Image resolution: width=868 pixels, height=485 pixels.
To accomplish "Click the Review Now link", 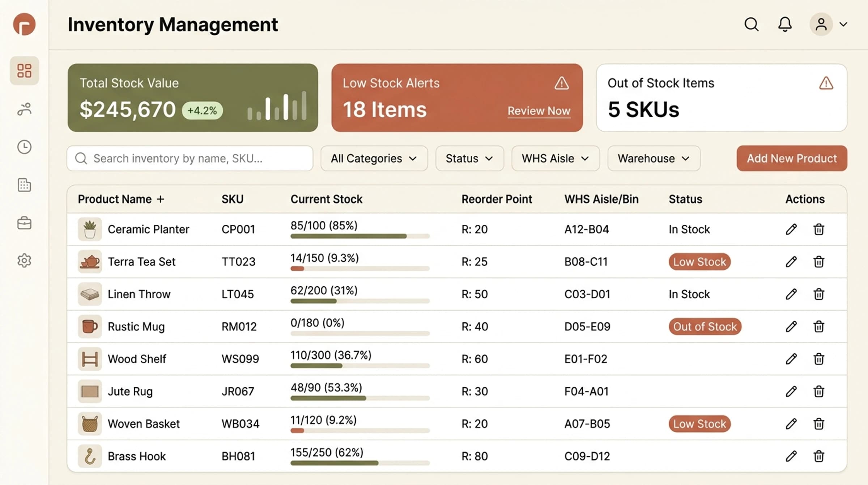I will click(539, 111).
